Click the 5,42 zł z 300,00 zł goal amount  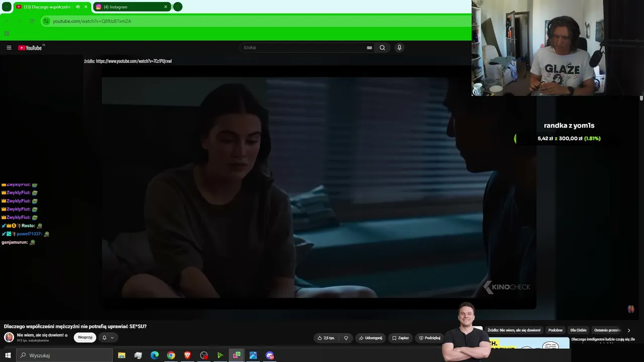[569, 138]
